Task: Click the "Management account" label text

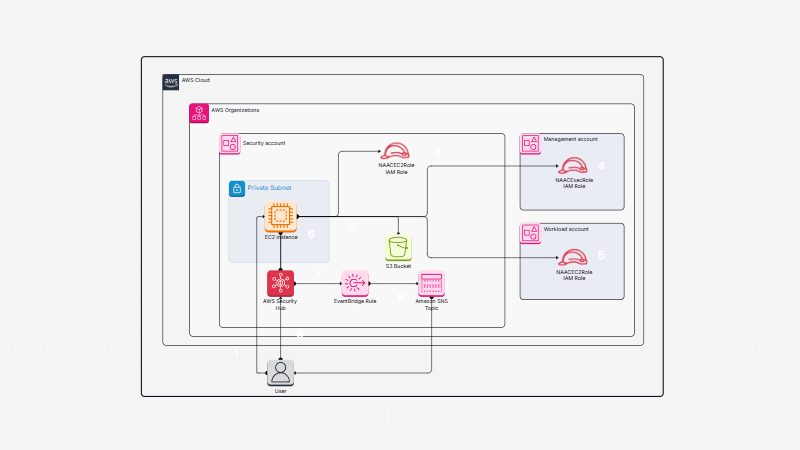Action: pyautogui.click(x=570, y=139)
